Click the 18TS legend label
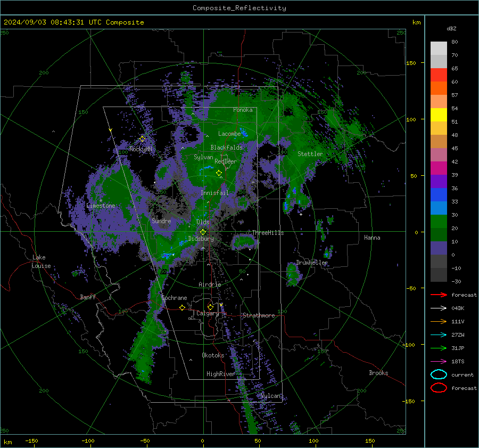 (458, 362)
